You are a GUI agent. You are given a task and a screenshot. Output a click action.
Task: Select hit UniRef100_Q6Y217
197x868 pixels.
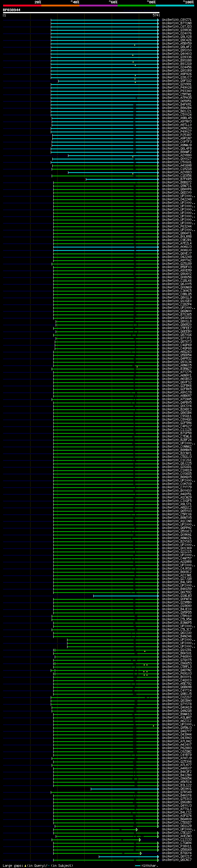click(176, 856)
